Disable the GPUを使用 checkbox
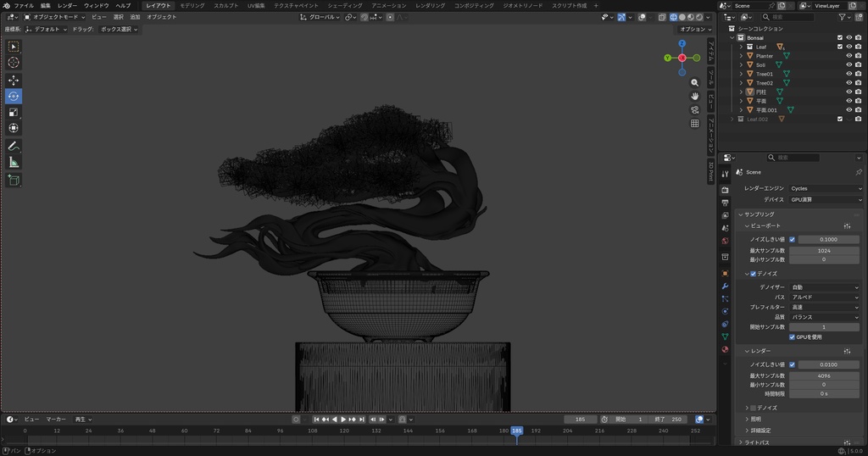The height and width of the screenshot is (456, 868). click(793, 336)
